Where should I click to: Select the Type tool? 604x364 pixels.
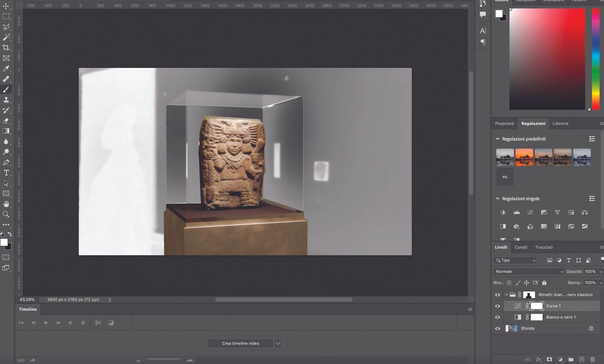point(7,173)
